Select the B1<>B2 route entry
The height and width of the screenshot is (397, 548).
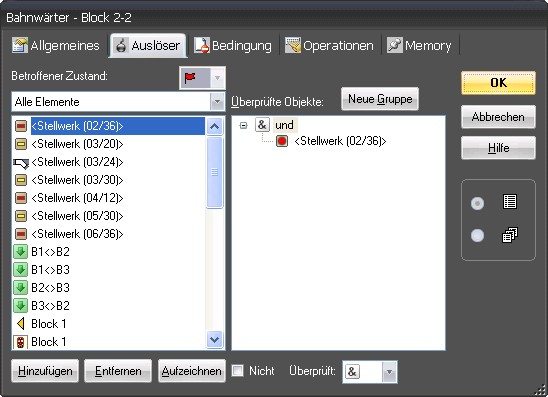50,252
